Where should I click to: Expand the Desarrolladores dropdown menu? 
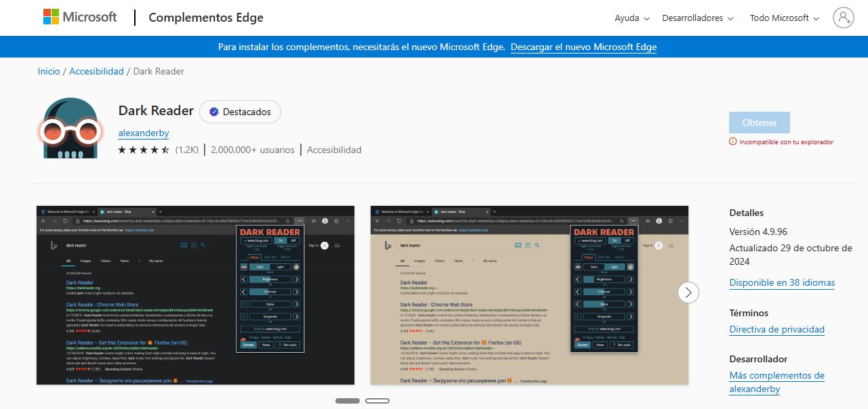[698, 18]
